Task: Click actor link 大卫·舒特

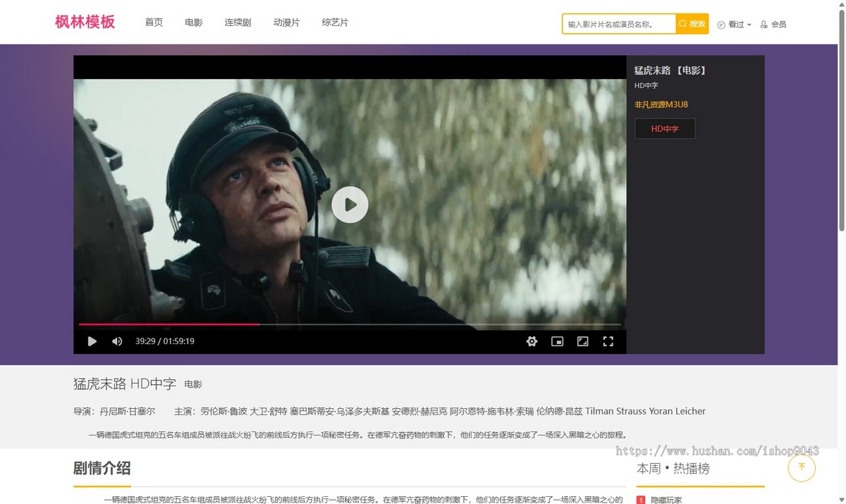Action: [x=269, y=411]
